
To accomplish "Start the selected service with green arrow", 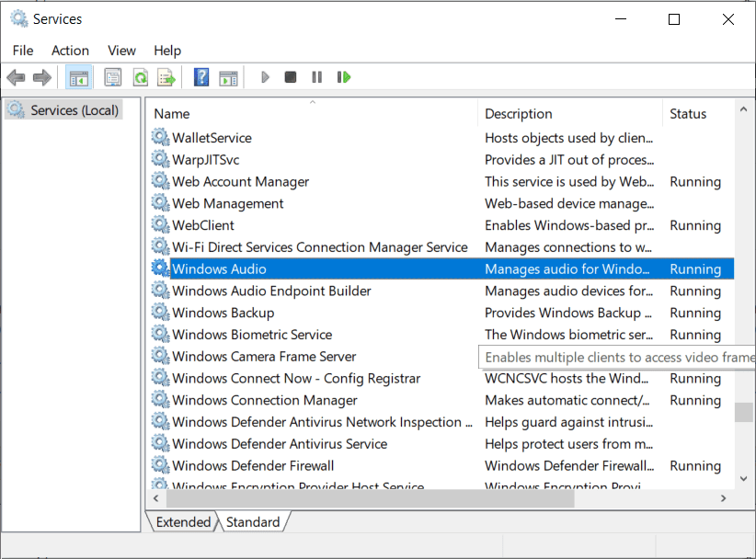I will click(265, 76).
